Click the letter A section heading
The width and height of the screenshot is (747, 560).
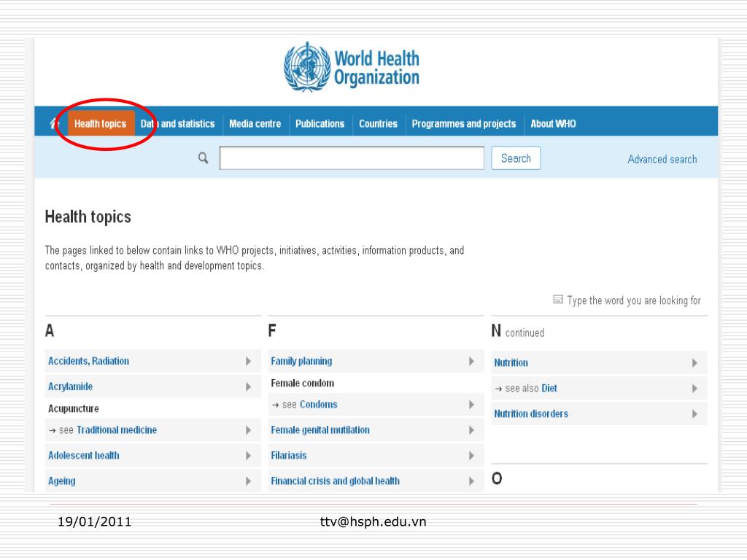click(50, 330)
